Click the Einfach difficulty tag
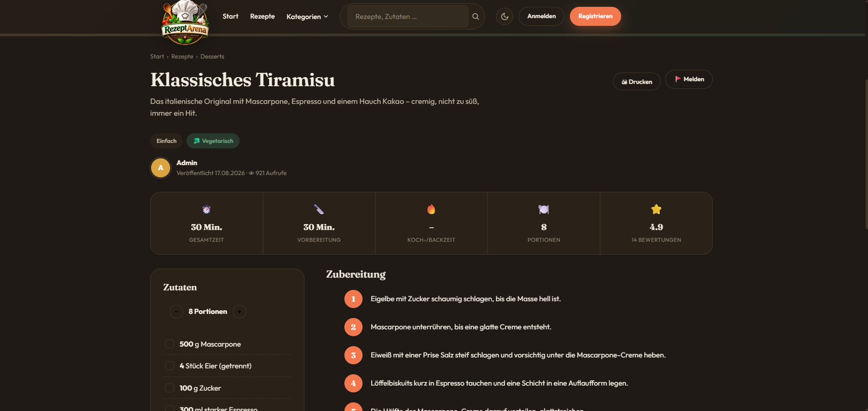The width and height of the screenshot is (868, 411). click(x=167, y=141)
